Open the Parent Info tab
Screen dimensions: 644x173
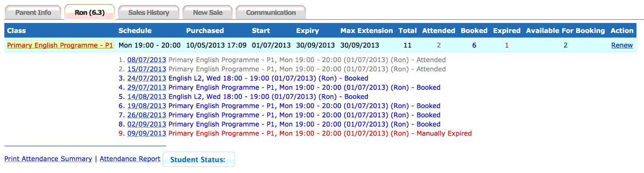click(33, 13)
